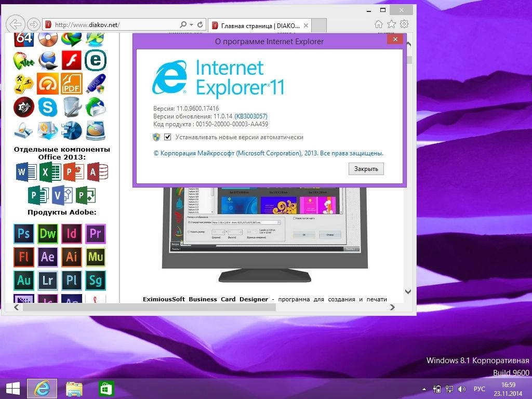Click the horizontal scroll-right arrow
This screenshot has height=399, width=532.
click(x=393, y=308)
